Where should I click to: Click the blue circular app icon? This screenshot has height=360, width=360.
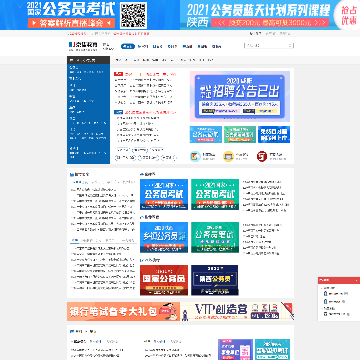(195, 156)
